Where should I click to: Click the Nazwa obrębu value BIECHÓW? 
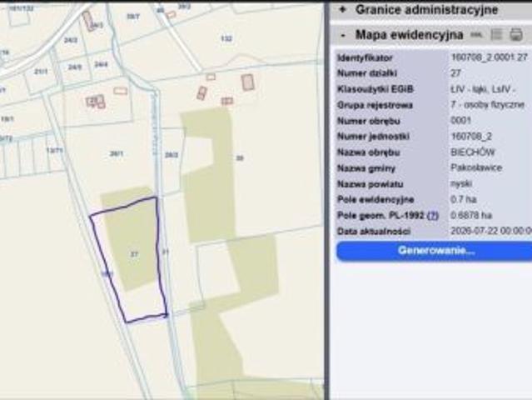pos(473,152)
